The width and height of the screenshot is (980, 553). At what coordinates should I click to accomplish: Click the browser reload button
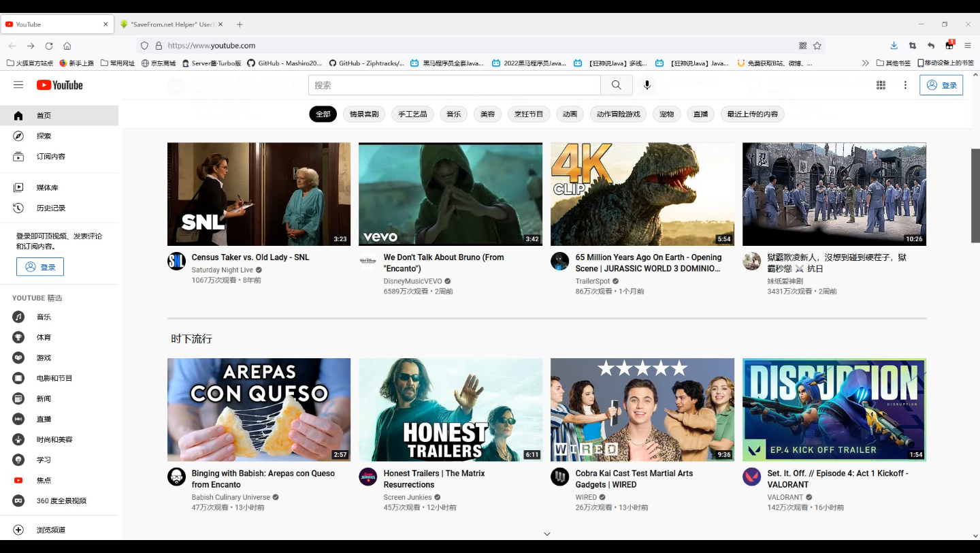coord(49,46)
